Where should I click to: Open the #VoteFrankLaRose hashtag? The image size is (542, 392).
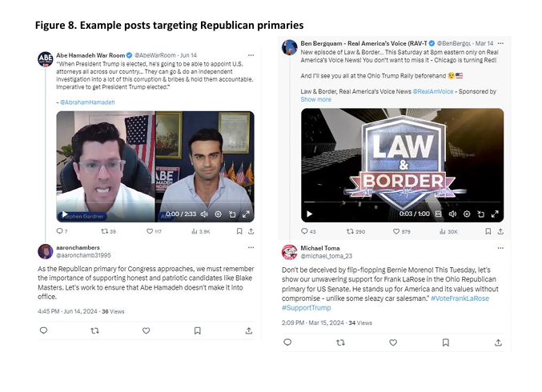coord(460,298)
